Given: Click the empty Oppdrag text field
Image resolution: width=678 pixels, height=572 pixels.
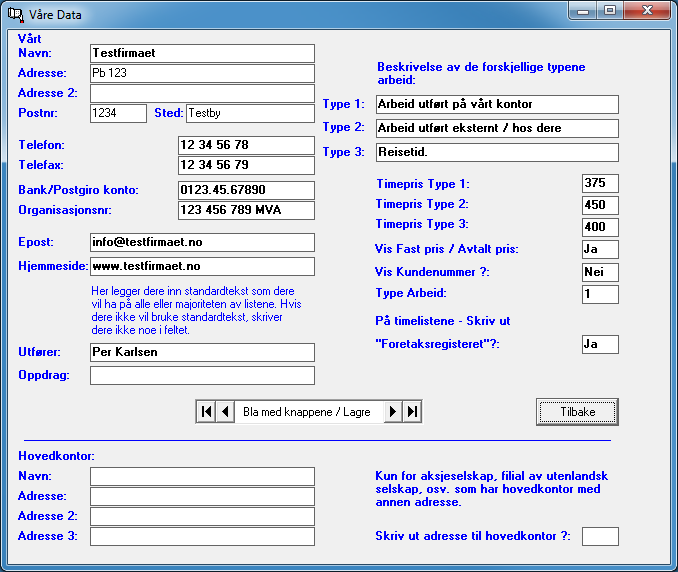Looking at the screenshot, I should tap(202, 375).
